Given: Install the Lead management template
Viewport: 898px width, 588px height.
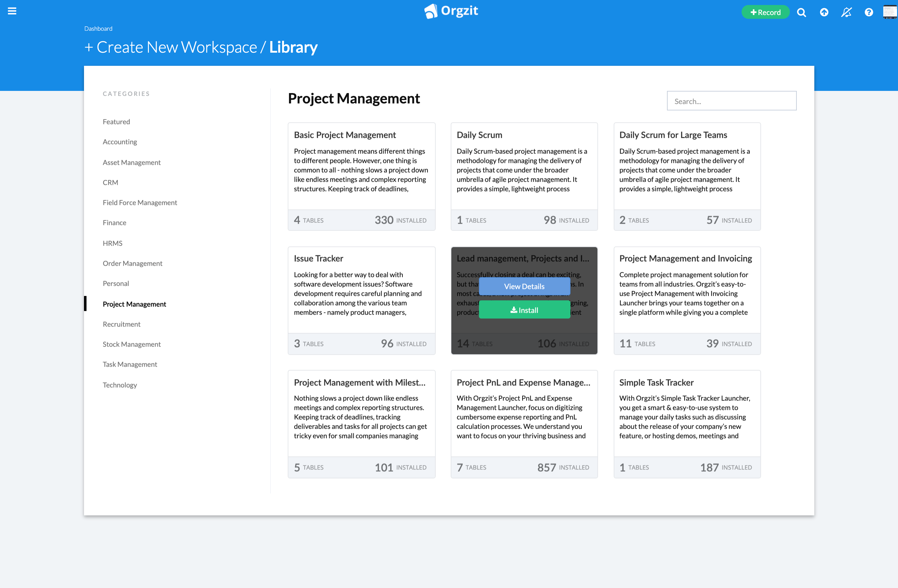Looking at the screenshot, I should (524, 310).
